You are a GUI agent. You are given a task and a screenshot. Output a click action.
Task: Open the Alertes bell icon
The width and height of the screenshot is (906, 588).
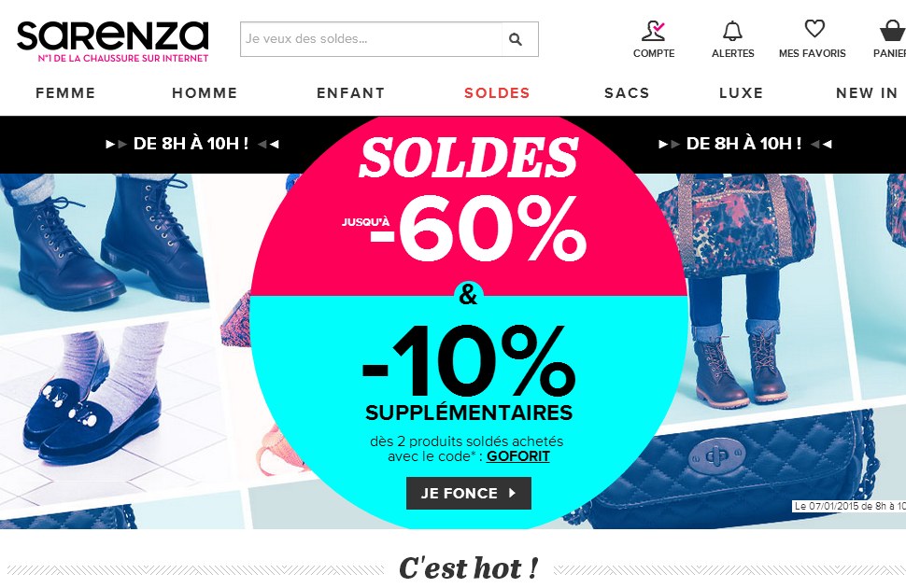[x=732, y=30]
